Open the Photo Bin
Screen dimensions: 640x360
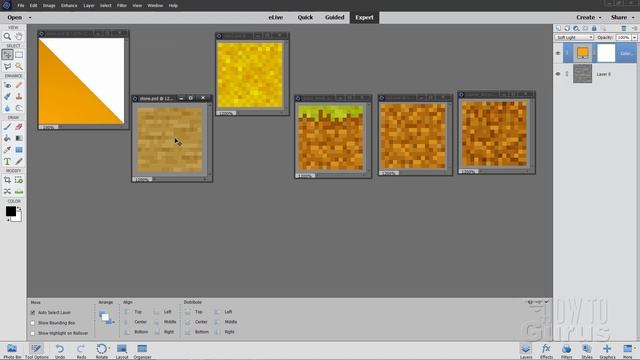12,351
